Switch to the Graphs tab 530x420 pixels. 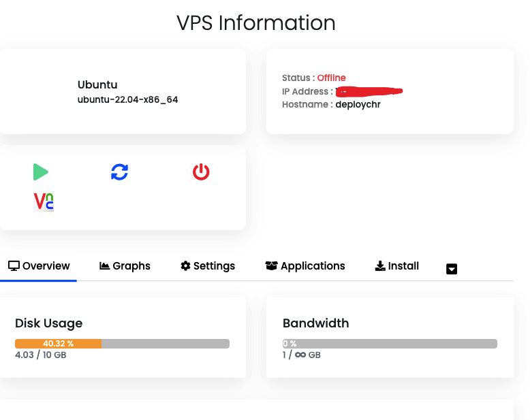(131, 266)
